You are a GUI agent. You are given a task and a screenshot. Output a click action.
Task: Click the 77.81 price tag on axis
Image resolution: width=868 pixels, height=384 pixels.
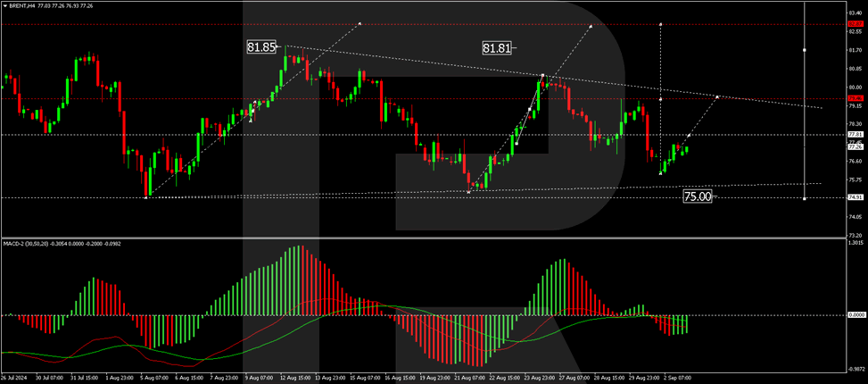pos(856,135)
